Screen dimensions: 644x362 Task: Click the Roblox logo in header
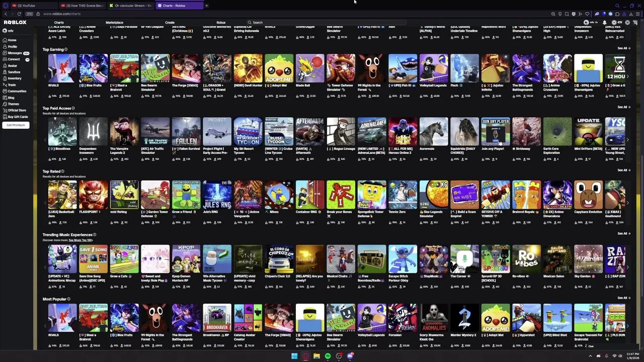[15, 23]
